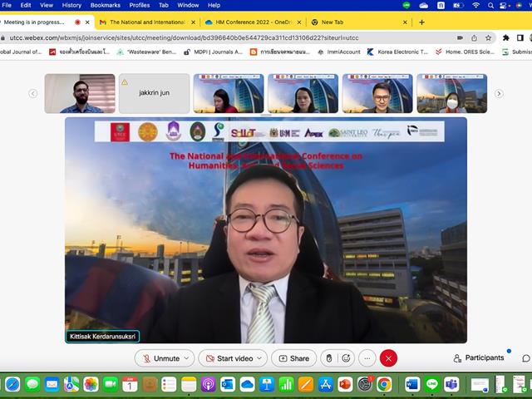532x399 pixels.
Task: Open the 'Wasteaware' Ben... bookmark
Action: pos(146,52)
